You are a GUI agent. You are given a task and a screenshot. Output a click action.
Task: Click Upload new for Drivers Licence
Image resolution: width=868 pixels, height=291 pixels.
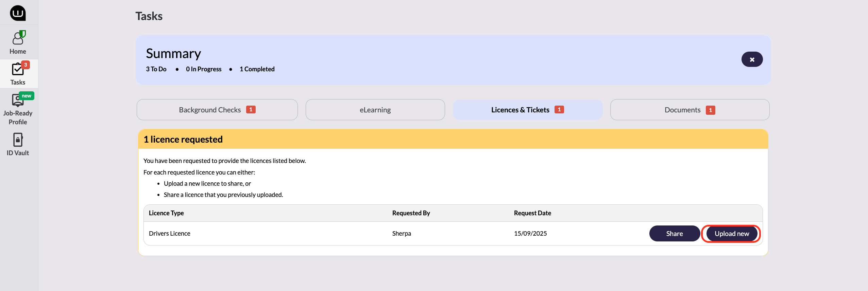tap(732, 234)
